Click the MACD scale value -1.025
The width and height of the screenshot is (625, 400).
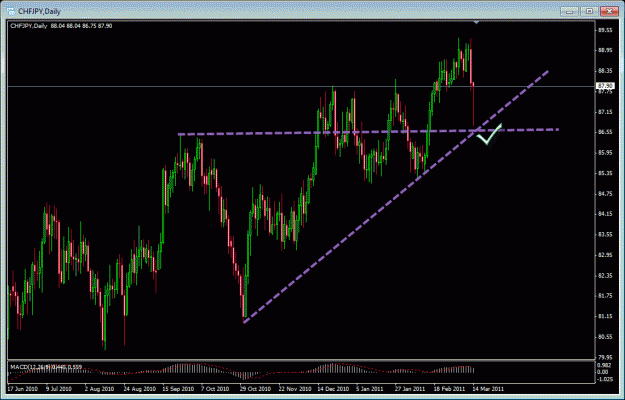point(604,379)
